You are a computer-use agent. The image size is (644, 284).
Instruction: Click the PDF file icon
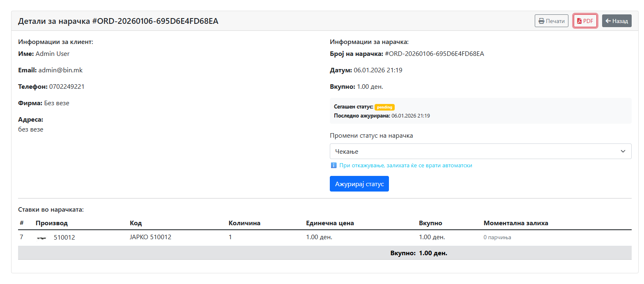580,21
